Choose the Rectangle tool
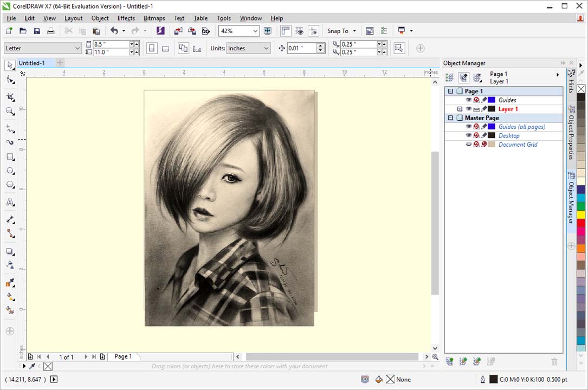The image size is (588, 390). pyautogui.click(x=10, y=157)
